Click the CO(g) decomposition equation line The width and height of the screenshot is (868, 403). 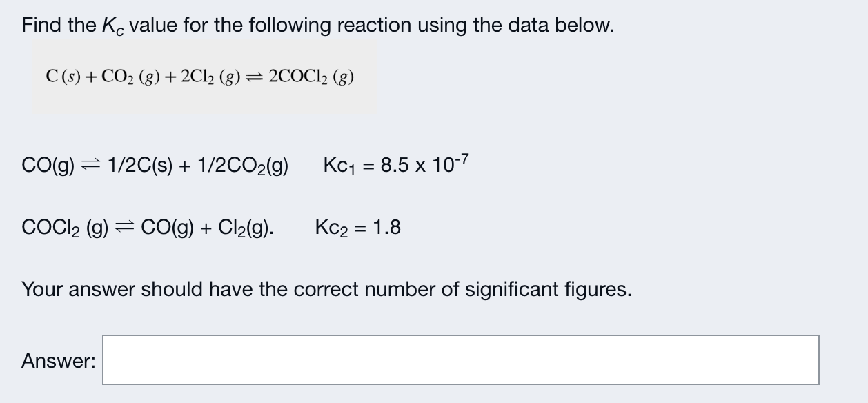point(155,165)
